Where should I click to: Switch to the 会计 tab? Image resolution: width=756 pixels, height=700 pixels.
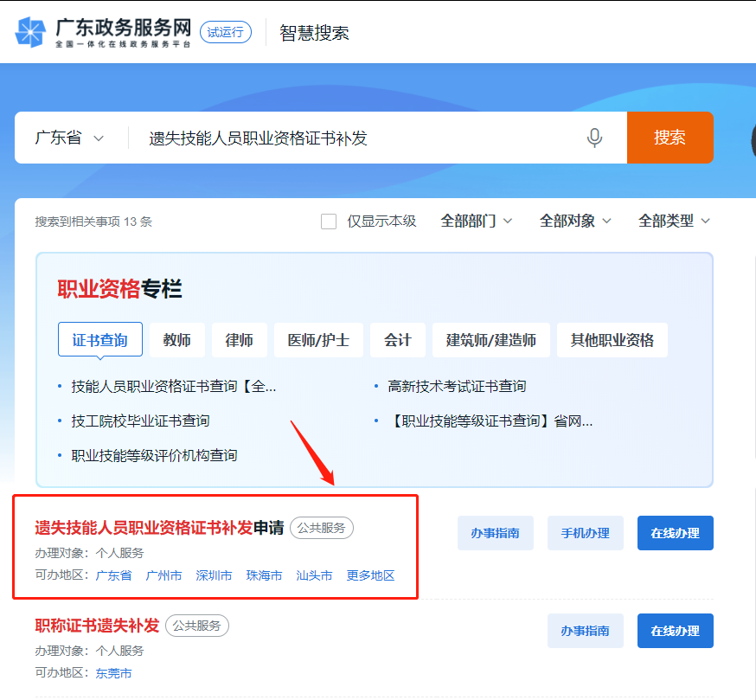[x=398, y=340]
